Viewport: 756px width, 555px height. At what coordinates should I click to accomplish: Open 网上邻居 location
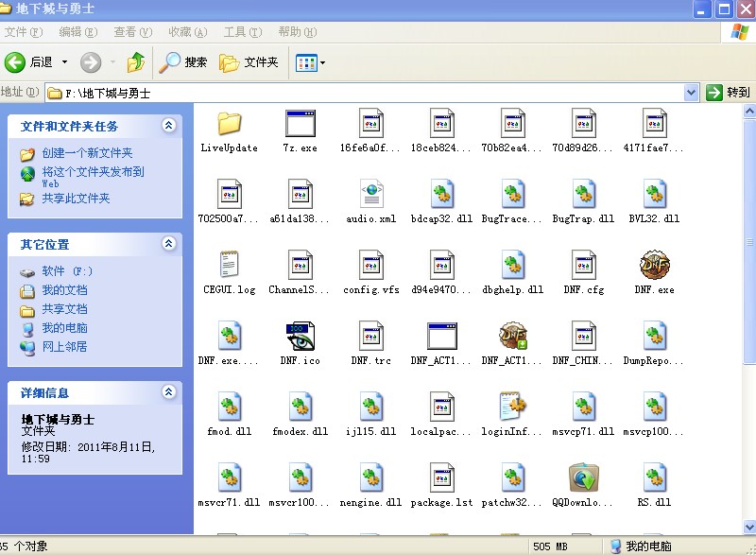point(64,347)
